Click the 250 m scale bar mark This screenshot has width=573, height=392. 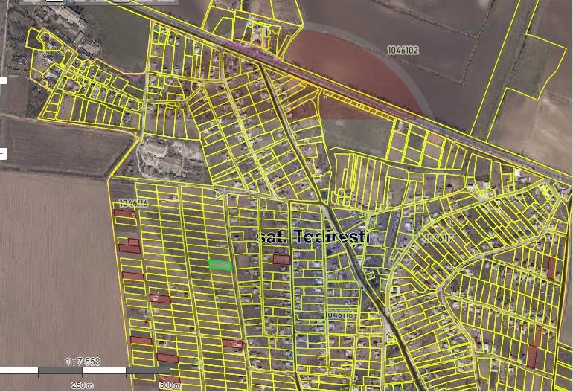pos(83,385)
